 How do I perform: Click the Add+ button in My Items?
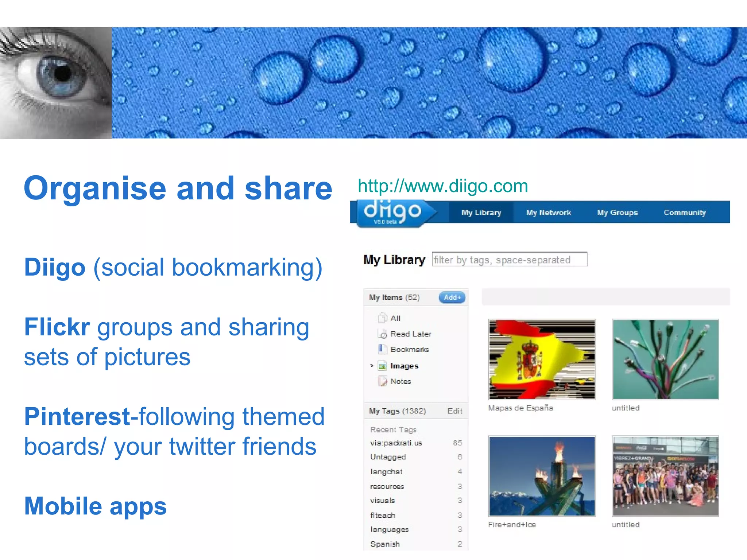(x=452, y=297)
